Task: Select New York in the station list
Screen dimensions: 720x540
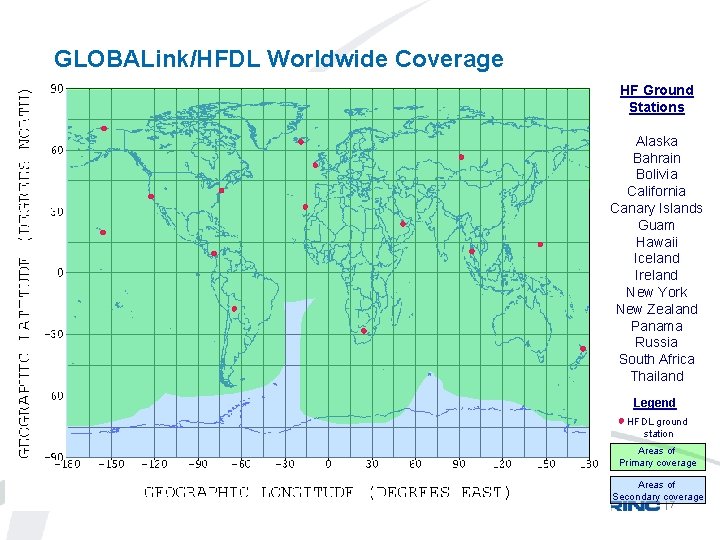Action: click(657, 292)
